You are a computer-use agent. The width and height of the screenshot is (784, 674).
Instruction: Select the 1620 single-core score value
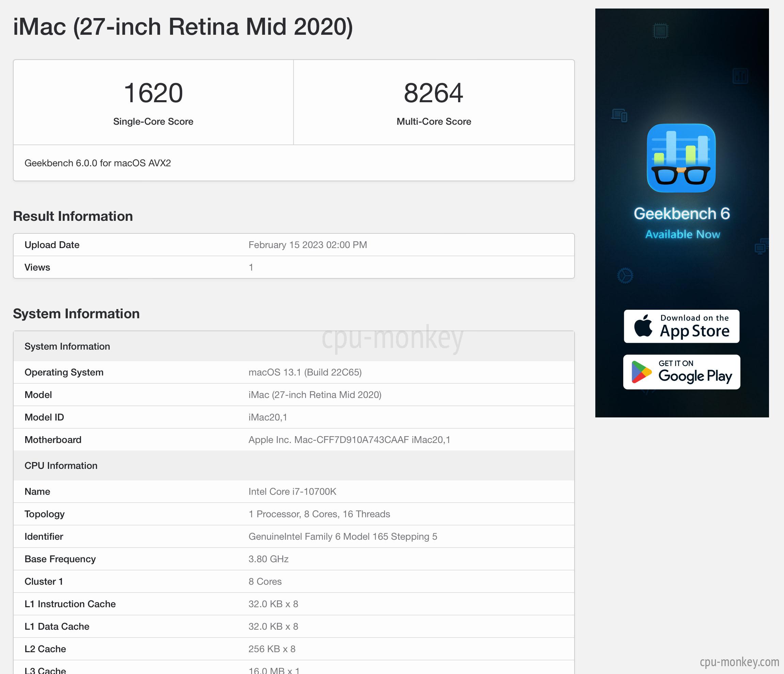pos(153,93)
